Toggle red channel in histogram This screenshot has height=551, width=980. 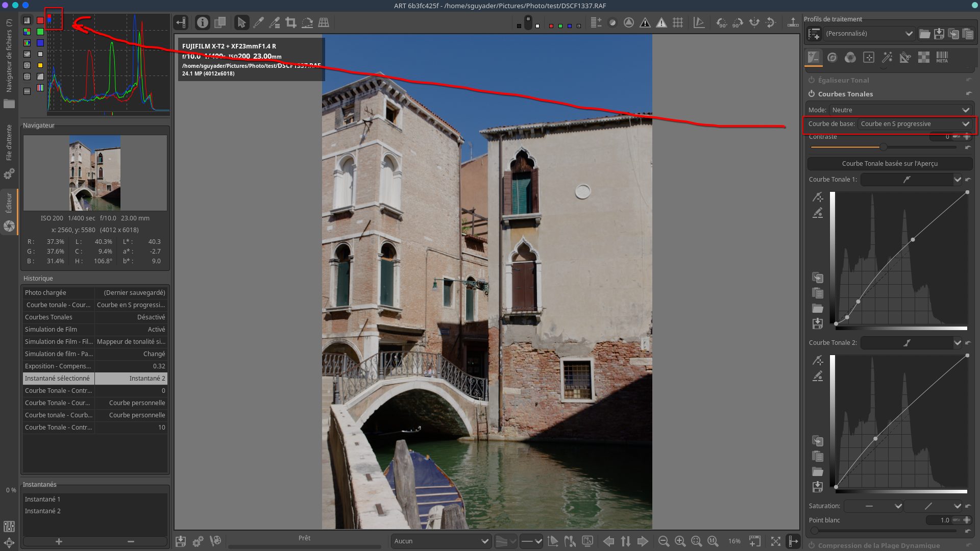pos(40,20)
